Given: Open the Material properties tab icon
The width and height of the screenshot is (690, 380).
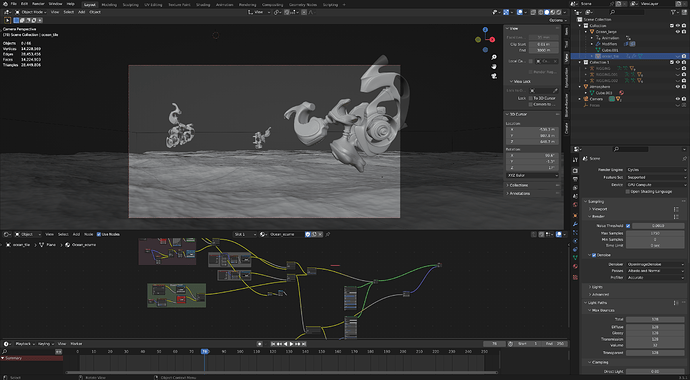Looking at the screenshot, I should pos(575,266).
